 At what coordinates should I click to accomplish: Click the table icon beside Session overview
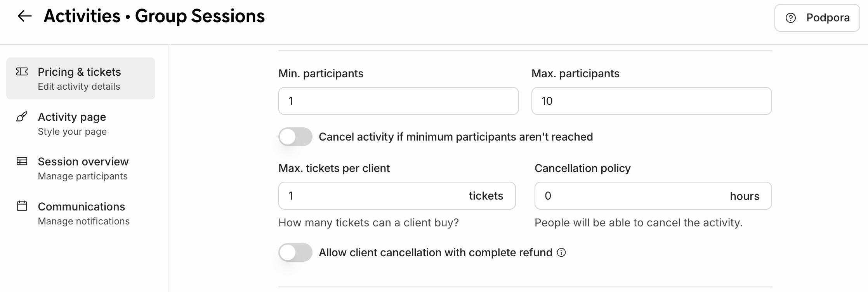pos(22,161)
